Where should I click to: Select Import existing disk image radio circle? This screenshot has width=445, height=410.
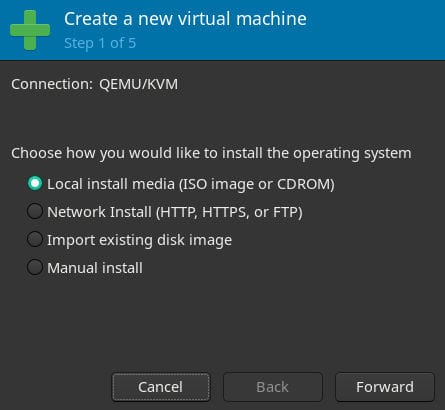click(x=35, y=239)
